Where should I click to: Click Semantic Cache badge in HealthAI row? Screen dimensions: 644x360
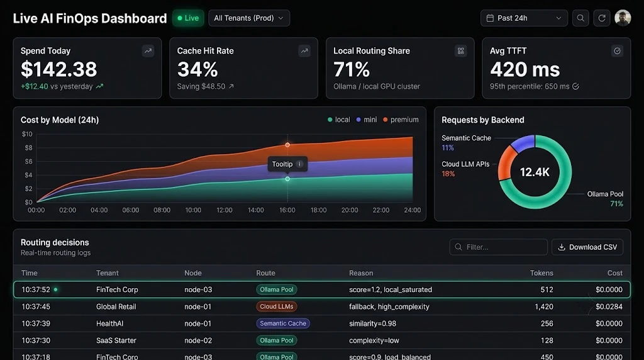(283, 323)
